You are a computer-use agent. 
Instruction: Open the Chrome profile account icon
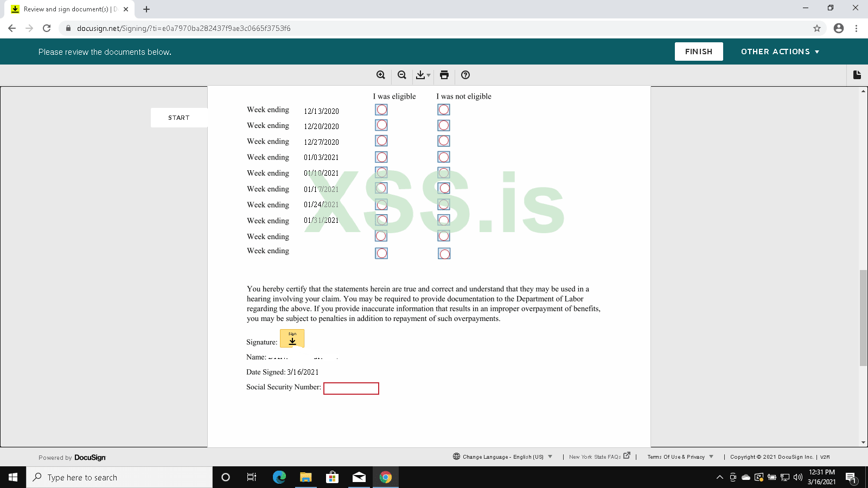pos(839,28)
